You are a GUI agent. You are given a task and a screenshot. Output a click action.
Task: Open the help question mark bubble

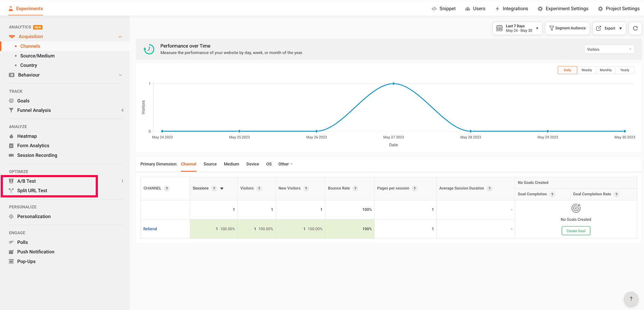631,299
